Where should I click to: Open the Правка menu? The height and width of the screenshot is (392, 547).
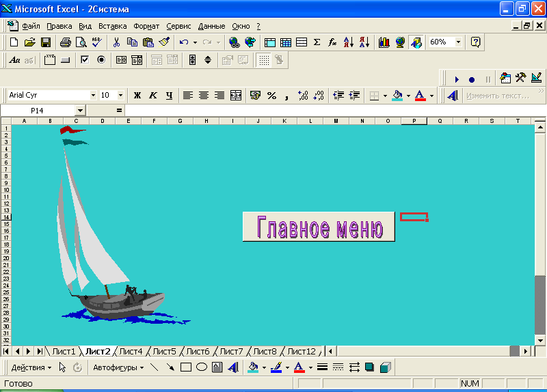pos(59,26)
